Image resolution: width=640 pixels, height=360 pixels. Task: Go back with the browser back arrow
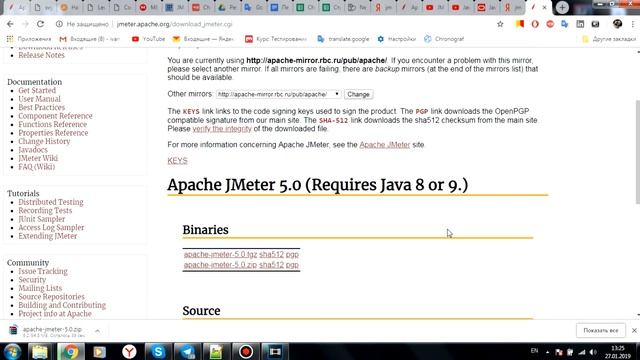[x=10, y=24]
